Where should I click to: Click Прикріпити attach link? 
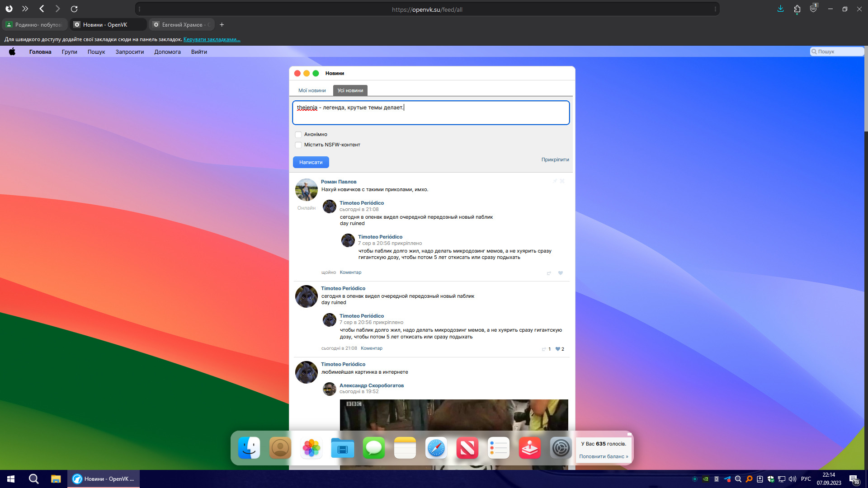click(555, 160)
